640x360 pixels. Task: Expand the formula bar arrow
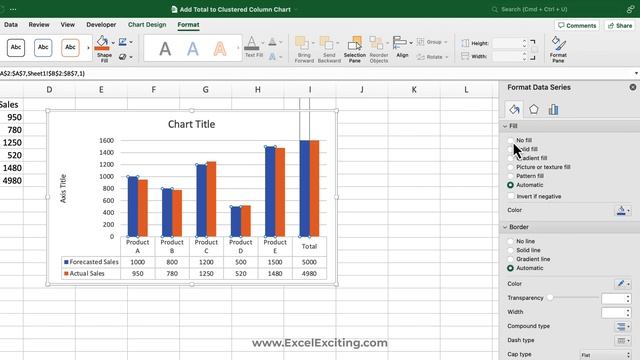click(636, 73)
